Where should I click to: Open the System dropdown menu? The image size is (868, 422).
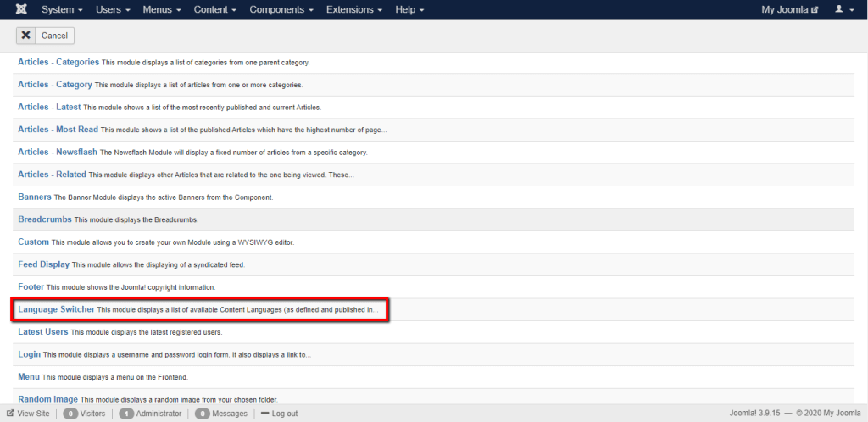(x=62, y=9)
